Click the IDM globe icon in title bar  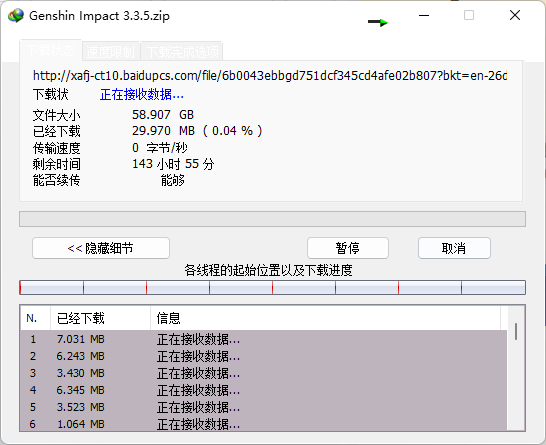pos(16,15)
